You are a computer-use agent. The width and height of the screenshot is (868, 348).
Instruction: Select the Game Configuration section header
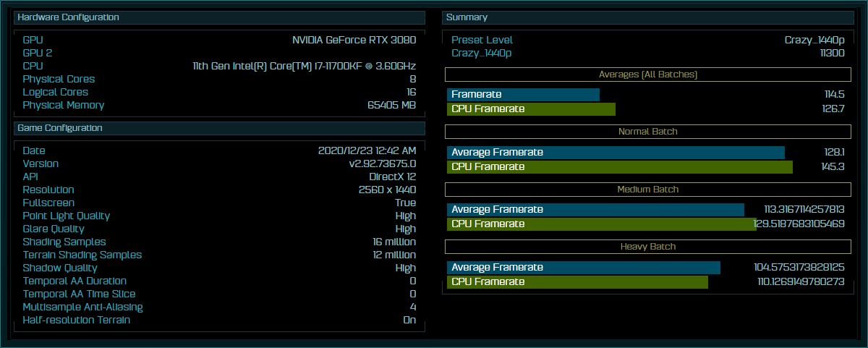pos(218,128)
